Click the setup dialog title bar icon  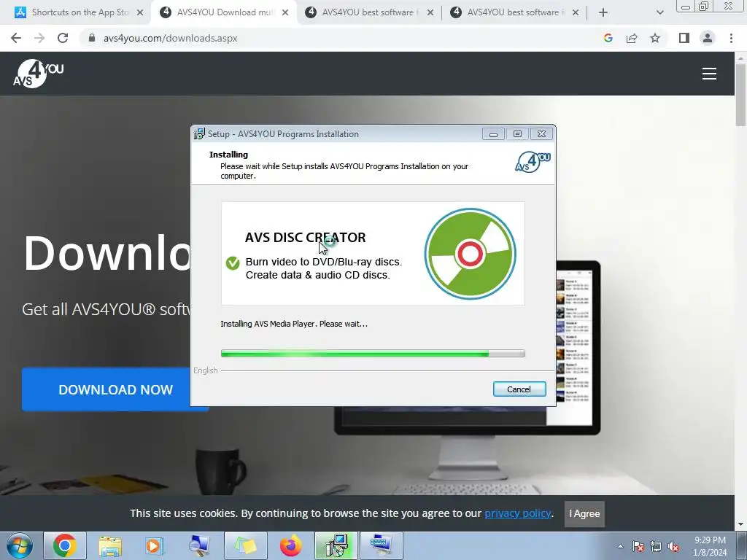(x=199, y=134)
